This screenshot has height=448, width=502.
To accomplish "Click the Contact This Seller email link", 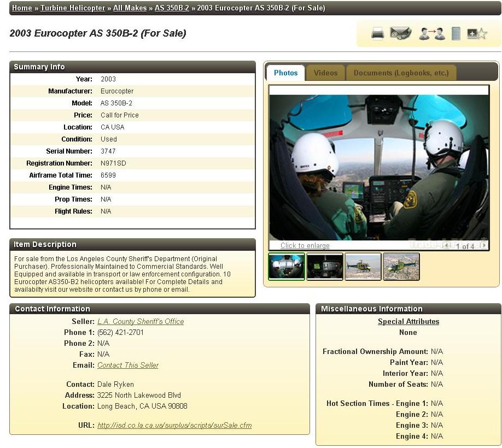I will (128, 366).
